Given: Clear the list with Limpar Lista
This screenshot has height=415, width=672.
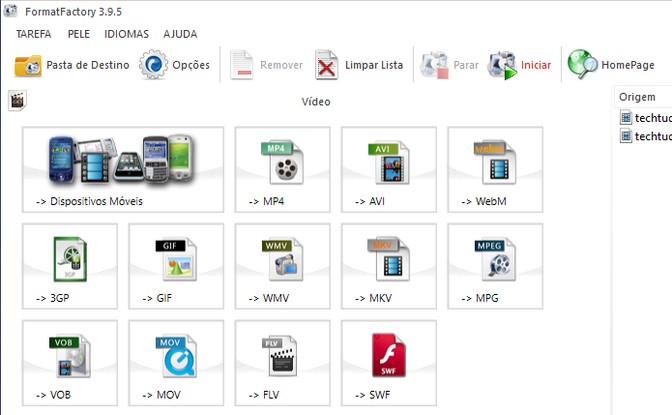Looking at the screenshot, I should tap(359, 65).
